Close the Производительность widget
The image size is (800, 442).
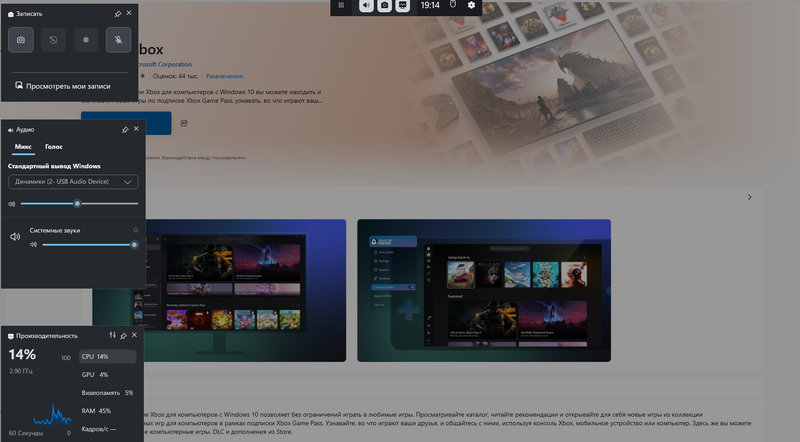[x=135, y=335]
